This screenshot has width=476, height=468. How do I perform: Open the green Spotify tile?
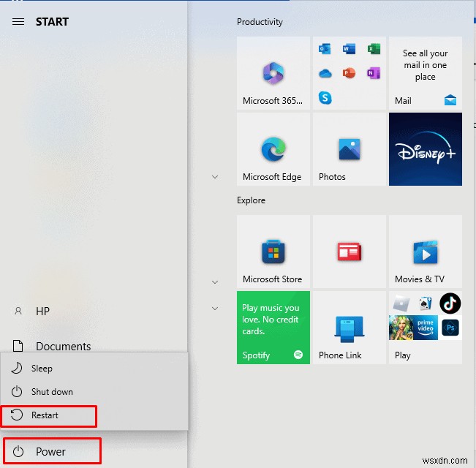pos(273,328)
